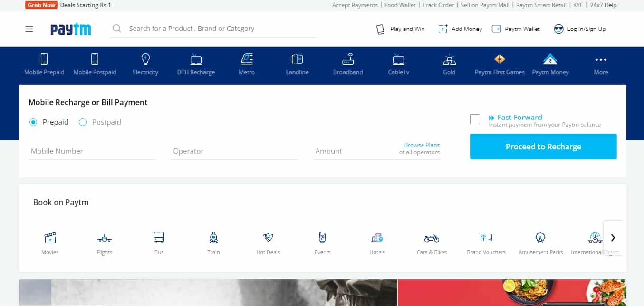Open the Bus booking icon
This screenshot has height=306, width=644.
coord(159,237)
